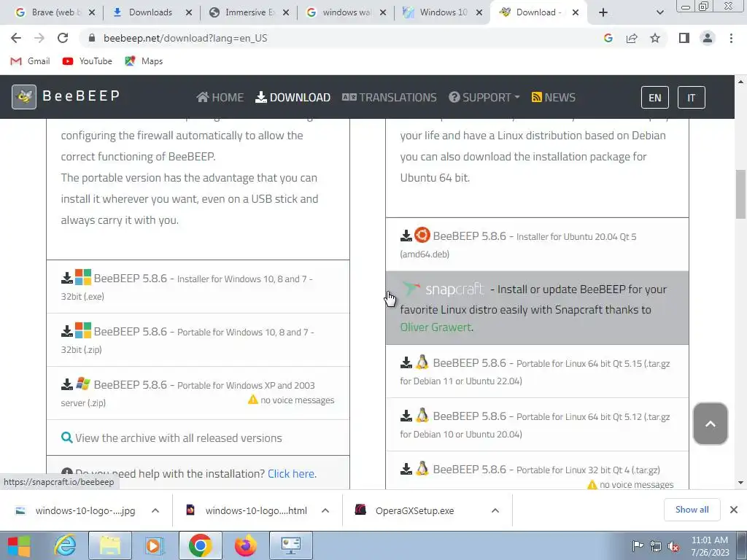Open the side panel icon
Viewport: 747px width, 560px height.
(684, 38)
